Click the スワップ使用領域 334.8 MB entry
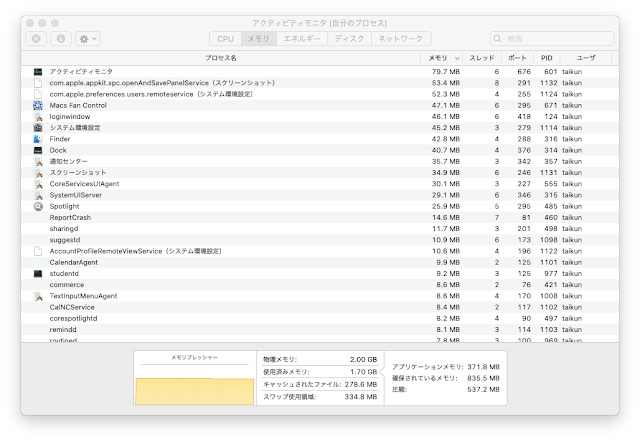This screenshot has height=441, width=640. click(x=320, y=397)
